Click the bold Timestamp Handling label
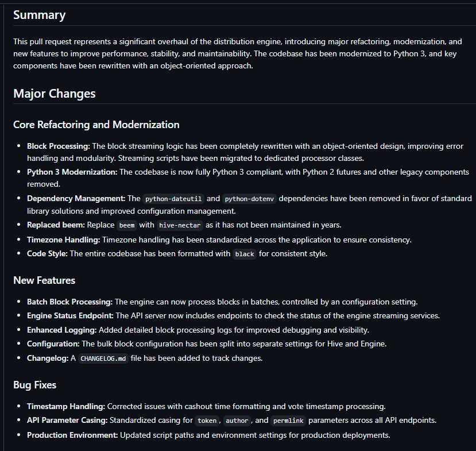The height and width of the screenshot is (451, 476). tap(67, 406)
